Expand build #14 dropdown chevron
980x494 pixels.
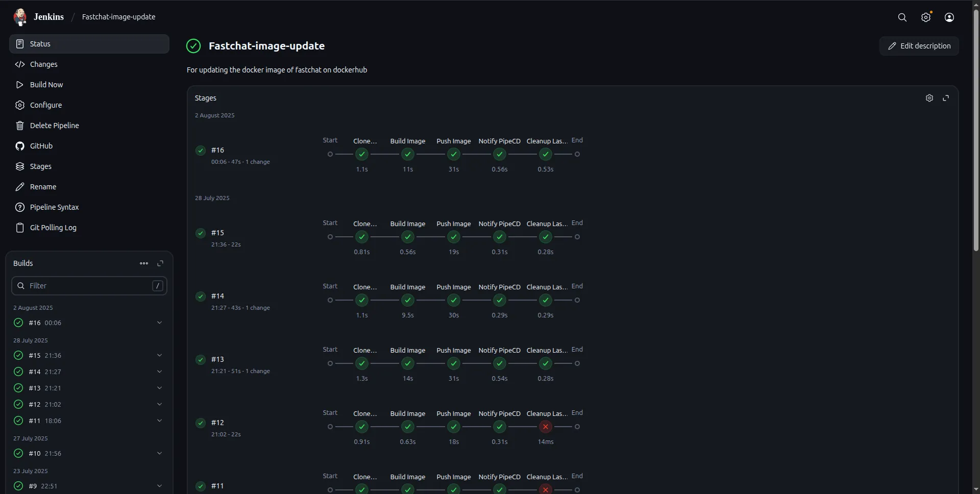[159, 372]
